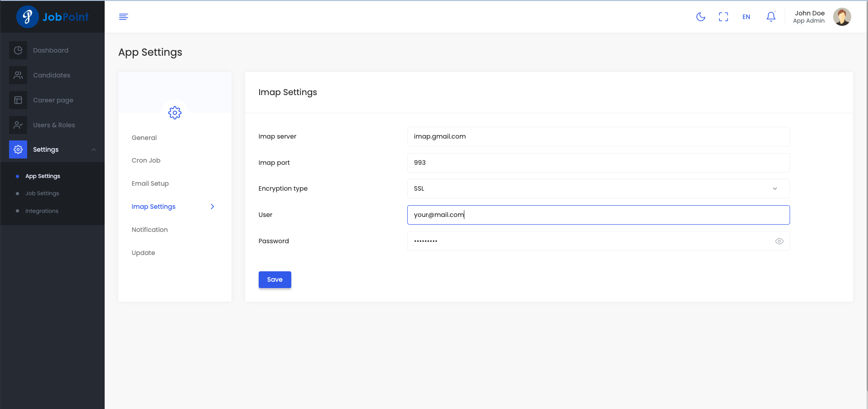This screenshot has width=868, height=409.
Task: Open the Email Setup tab
Action: (150, 183)
